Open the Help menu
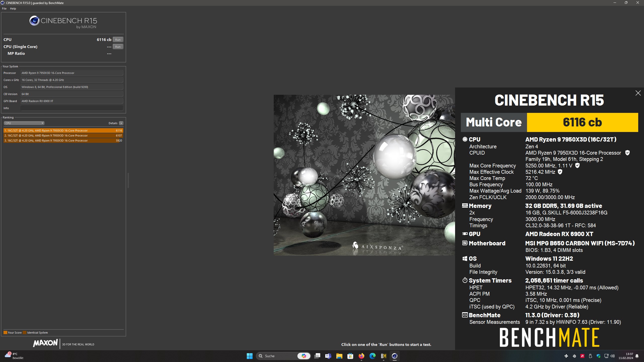 (13, 9)
